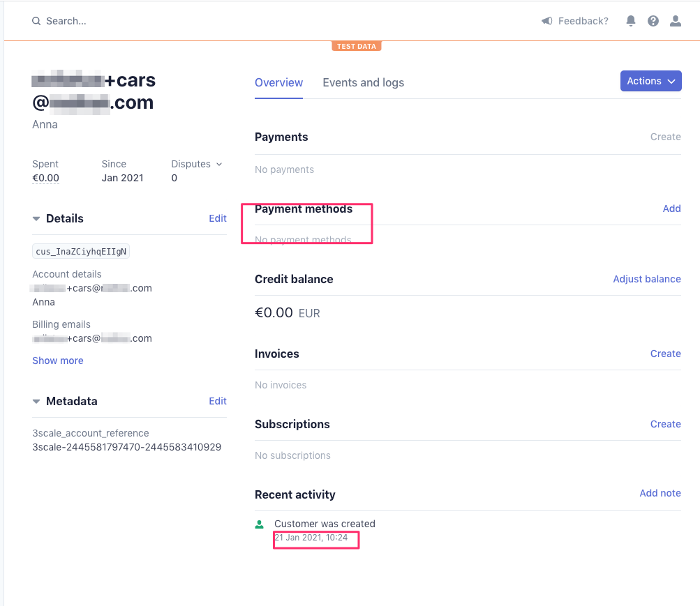Click Adjust balance for credit balance
700x606 pixels.
(646, 279)
